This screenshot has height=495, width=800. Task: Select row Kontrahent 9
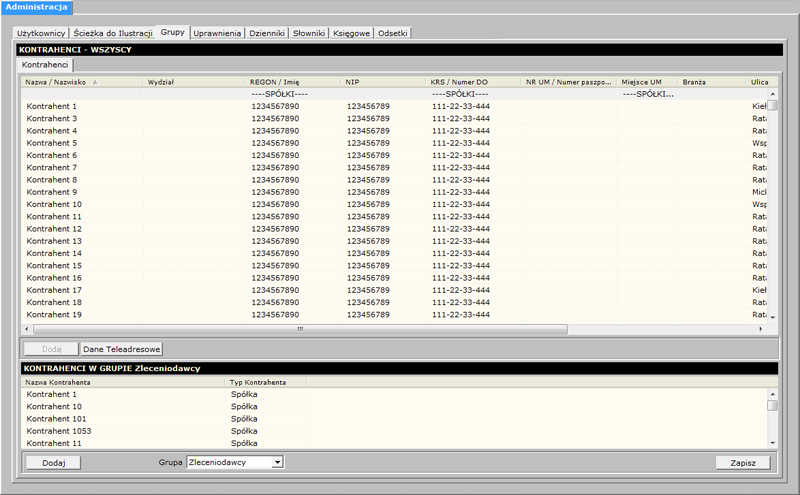tap(393, 192)
